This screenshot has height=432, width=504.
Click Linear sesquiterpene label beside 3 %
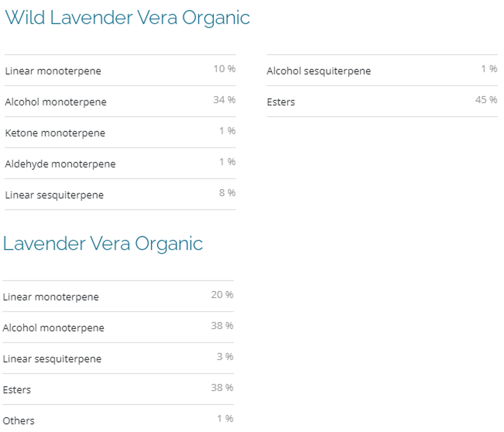[x=52, y=359]
